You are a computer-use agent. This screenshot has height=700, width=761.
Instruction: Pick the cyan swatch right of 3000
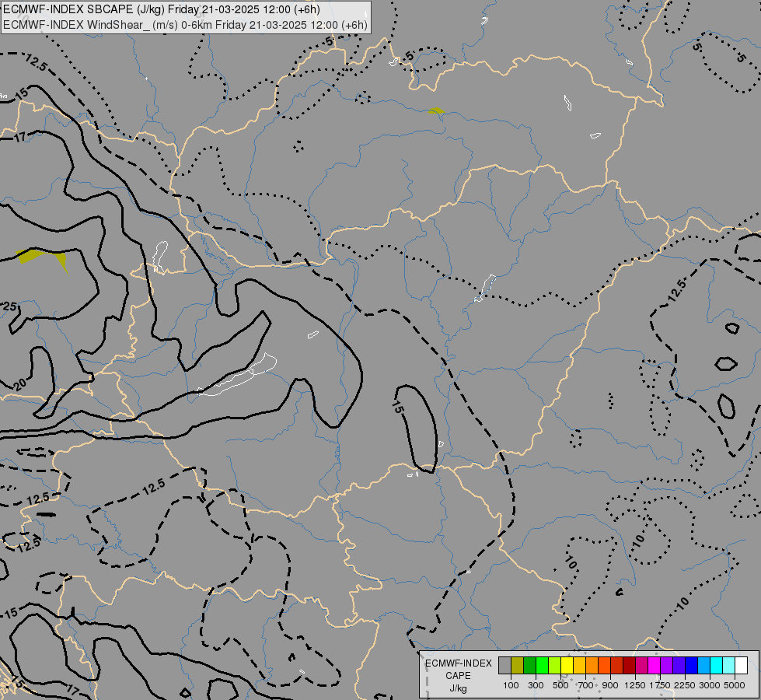[717, 666]
